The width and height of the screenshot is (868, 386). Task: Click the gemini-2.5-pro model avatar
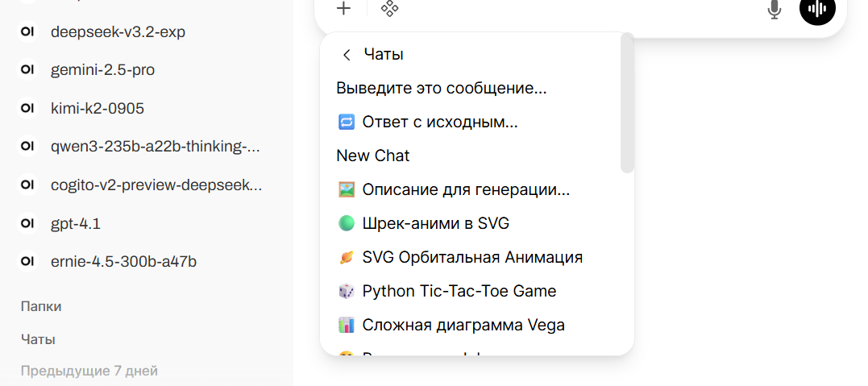(x=27, y=70)
